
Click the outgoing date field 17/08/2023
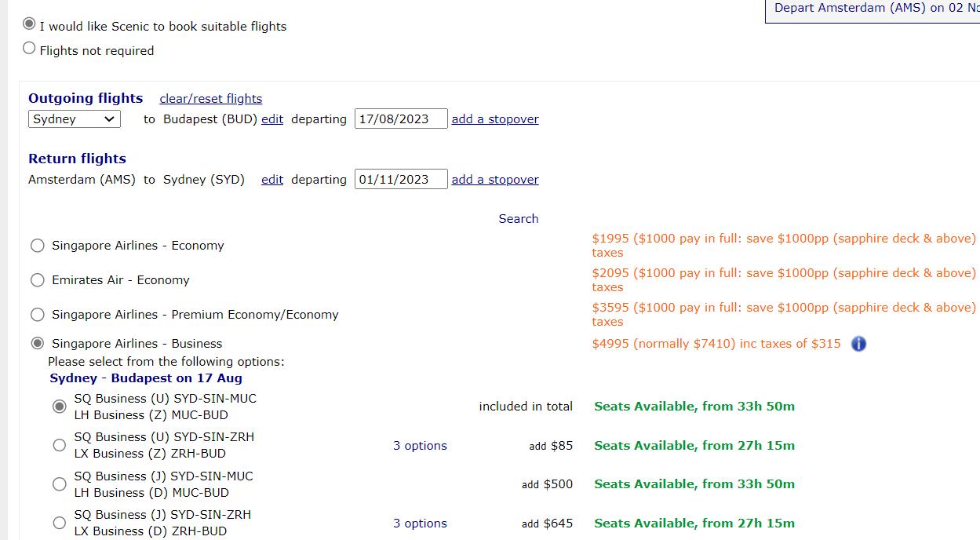(x=401, y=119)
